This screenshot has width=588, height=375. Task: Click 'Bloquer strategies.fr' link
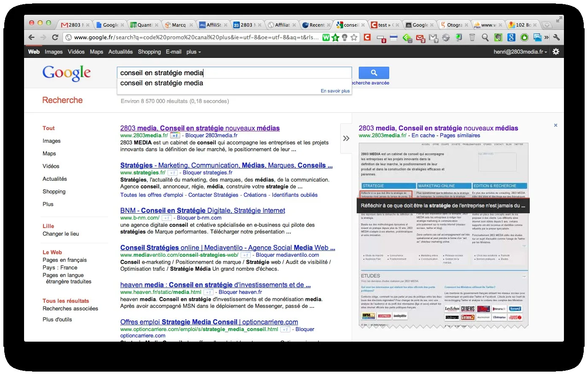pyautogui.click(x=208, y=173)
